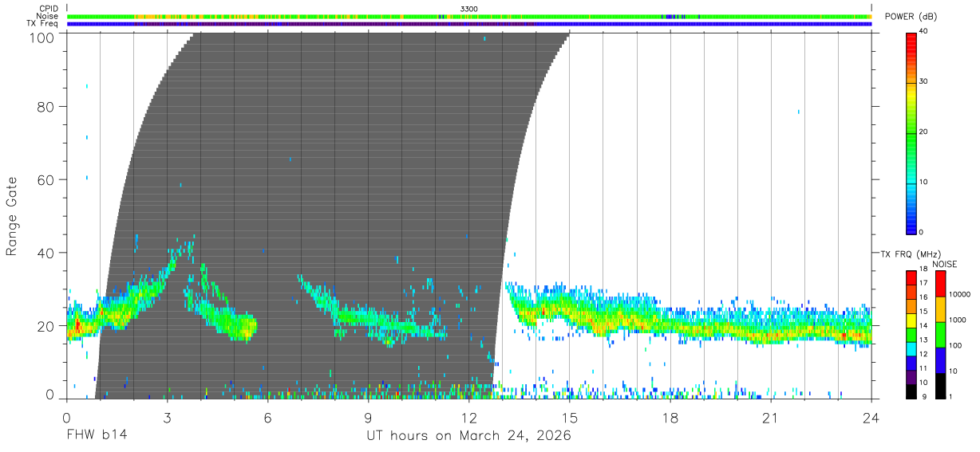Click the CPID value '3300'
This screenshot has height=452, width=980.
(x=469, y=9)
